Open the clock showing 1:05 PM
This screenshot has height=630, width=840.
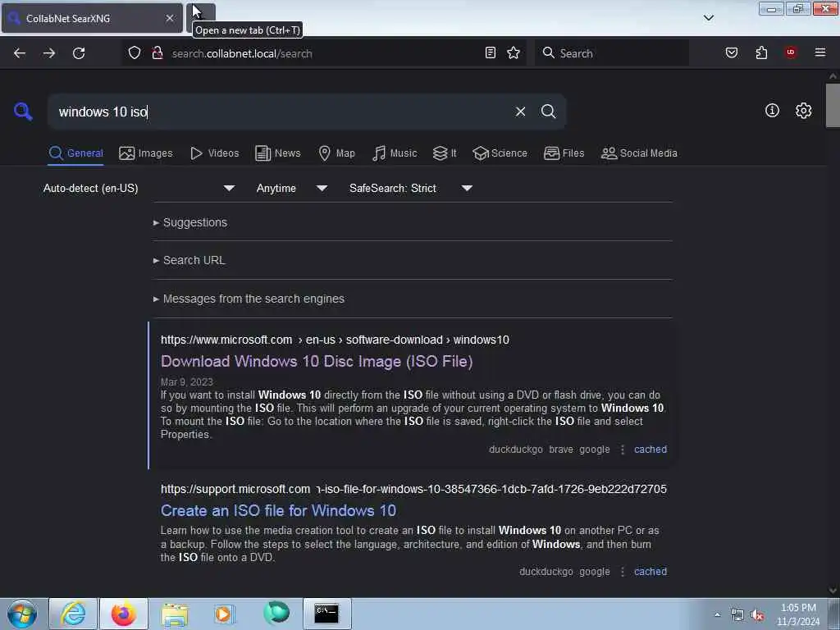798,614
